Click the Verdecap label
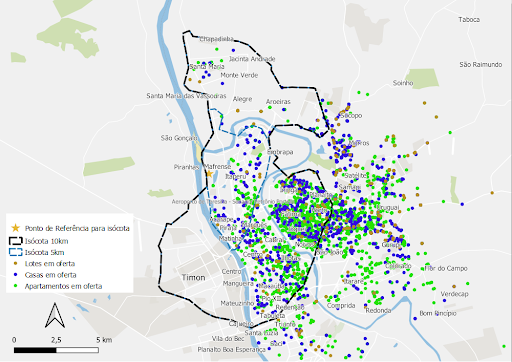This screenshot has width=512, height=362. [x=454, y=294]
